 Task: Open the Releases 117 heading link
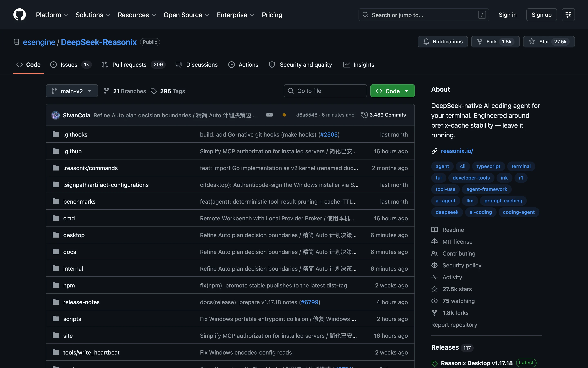point(452,347)
